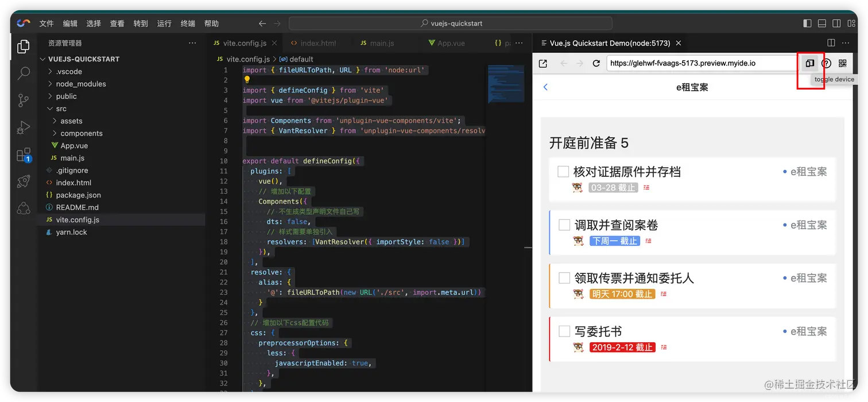This screenshot has height=402, width=868.
Task: Click the lightbulb code action icon
Action: coord(247,80)
